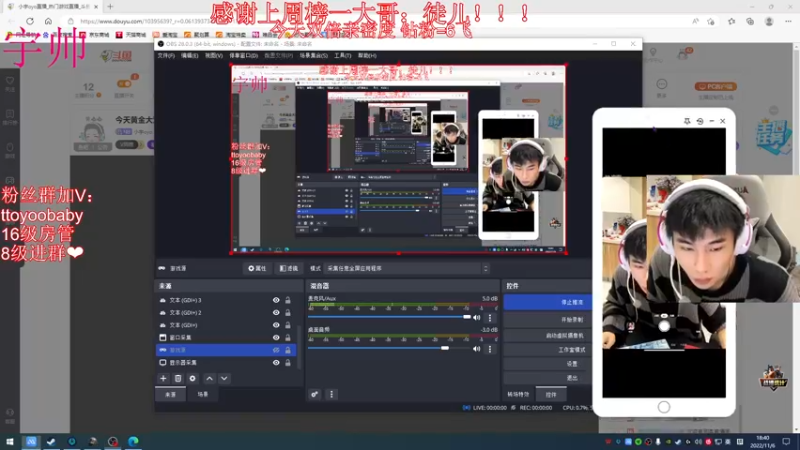Hide the 文本 (GDI+) 2 source
The image size is (800, 450).
tap(276, 313)
